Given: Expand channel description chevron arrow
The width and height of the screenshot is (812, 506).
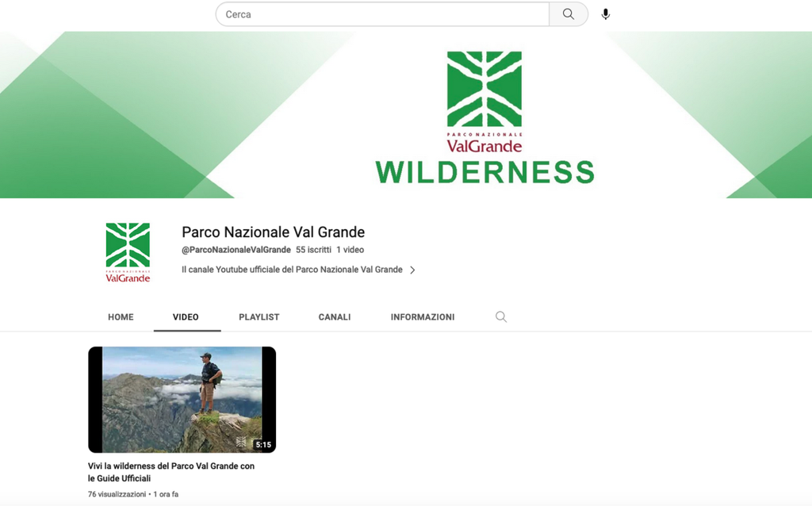Looking at the screenshot, I should point(412,270).
